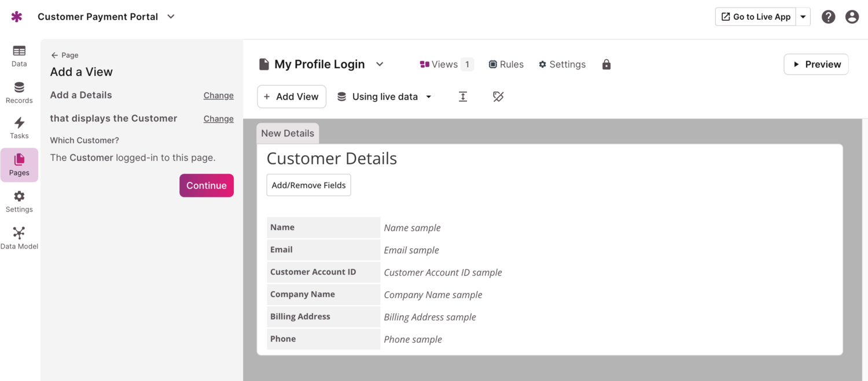This screenshot has height=381, width=868.
Task: Click the design brush toolbar icon
Action: (498, 97)
